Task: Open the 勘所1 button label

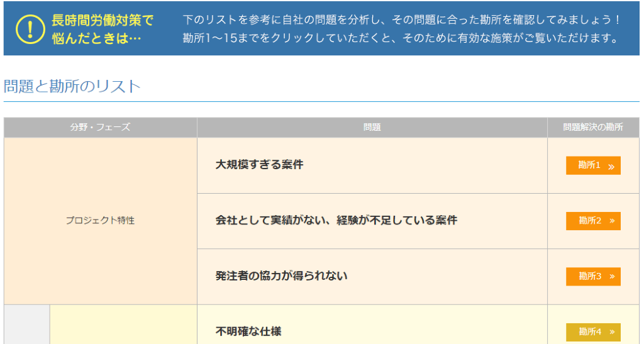Action: 589,165
